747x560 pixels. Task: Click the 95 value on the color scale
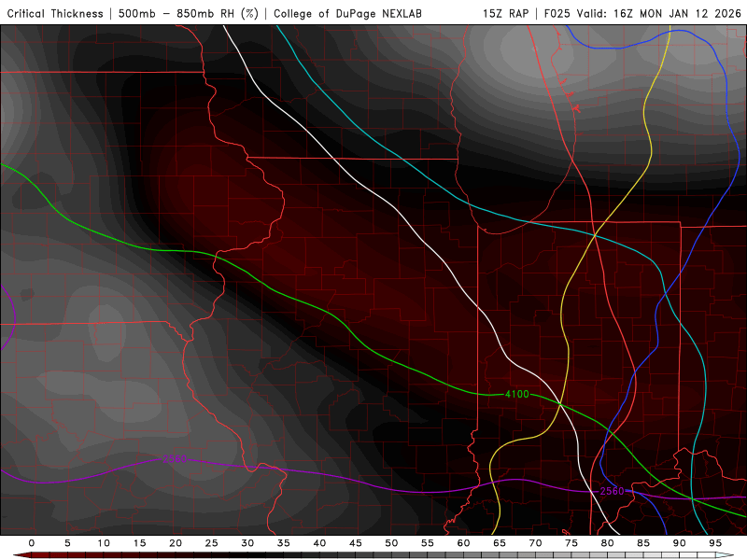(715, 543)
